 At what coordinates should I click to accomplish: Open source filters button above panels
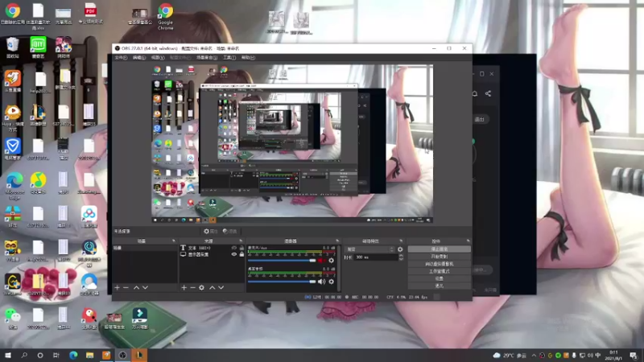pos(230,232)
